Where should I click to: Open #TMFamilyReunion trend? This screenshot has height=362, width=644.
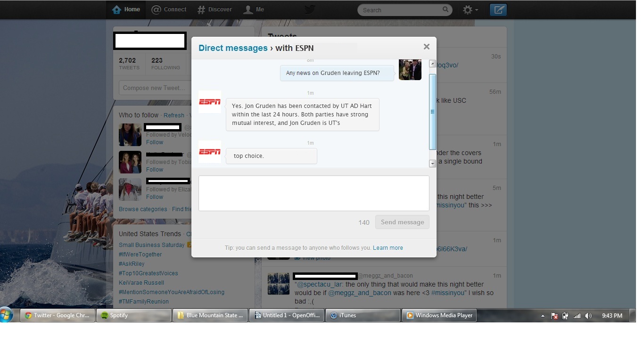point(144,302)
